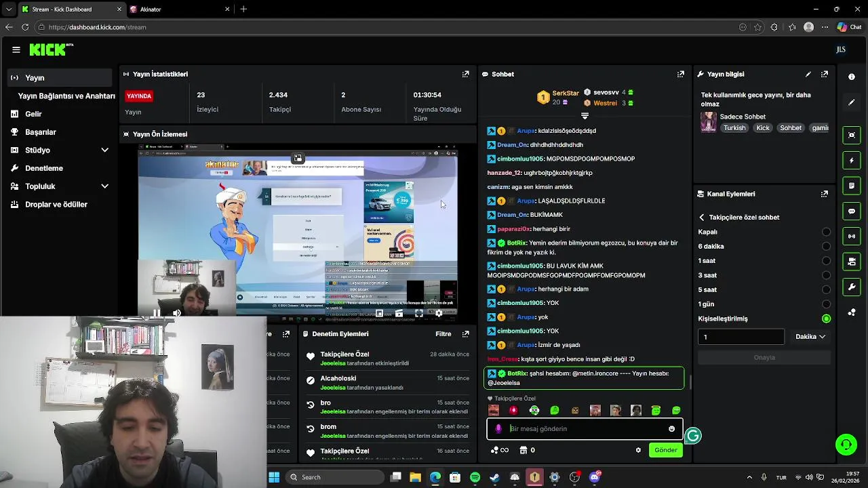Toggle the document list widget in the right sidebar
The width and height of the screenshot is (868, 488).
pos(852,186)
